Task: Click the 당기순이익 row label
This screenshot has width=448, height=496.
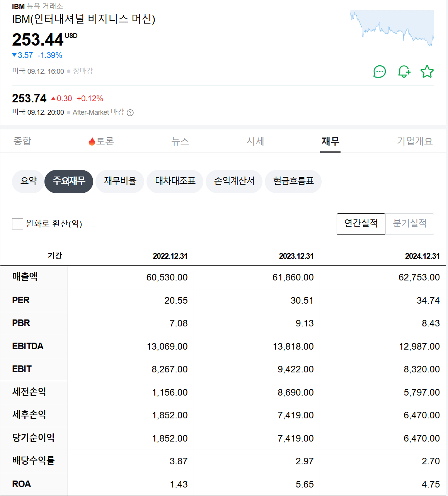Action: tap(34, 438)
